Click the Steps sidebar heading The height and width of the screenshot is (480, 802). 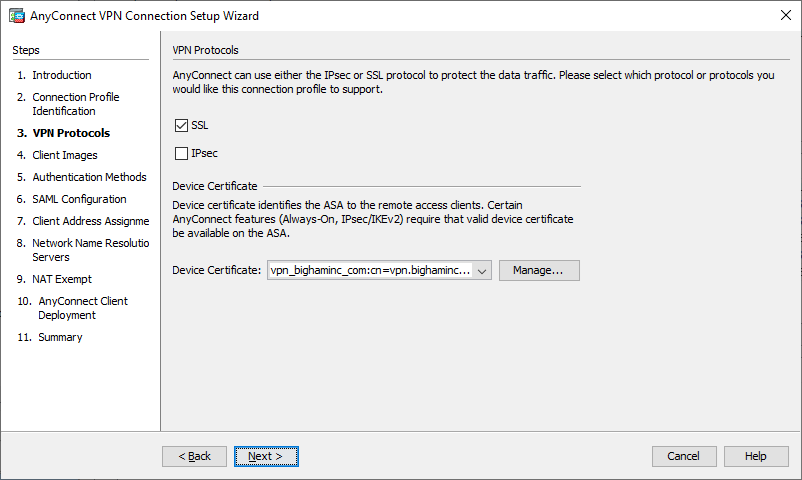pos(26,50)
